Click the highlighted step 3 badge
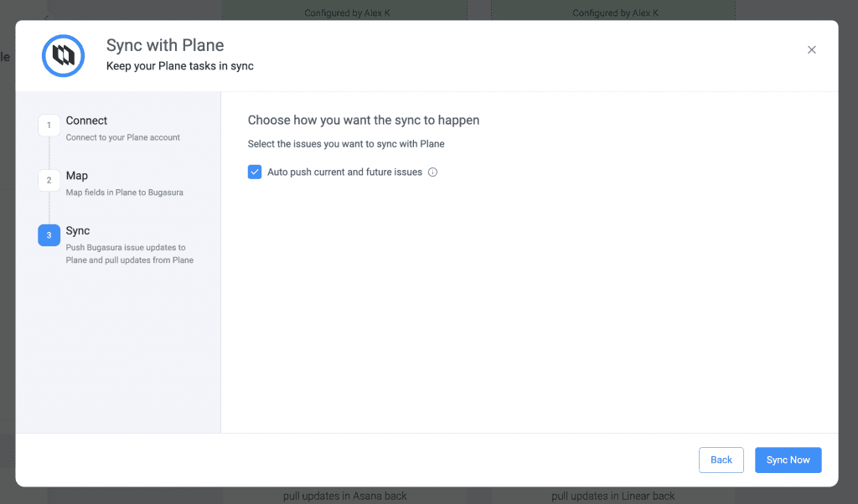The width and height of the screenshot is (858, 504). (x=49, y=235)
